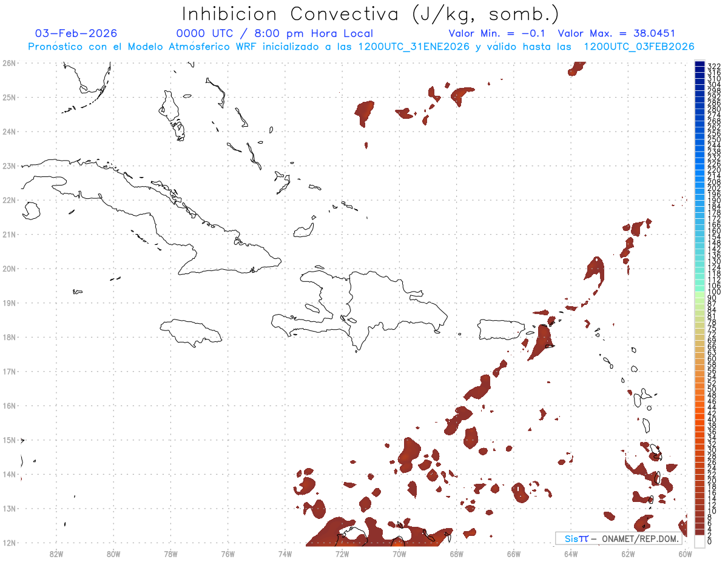Click the 62W longitude label
The width and height of the screenshot is (728, 562).
pyautogui.click(x=628, y=554)
